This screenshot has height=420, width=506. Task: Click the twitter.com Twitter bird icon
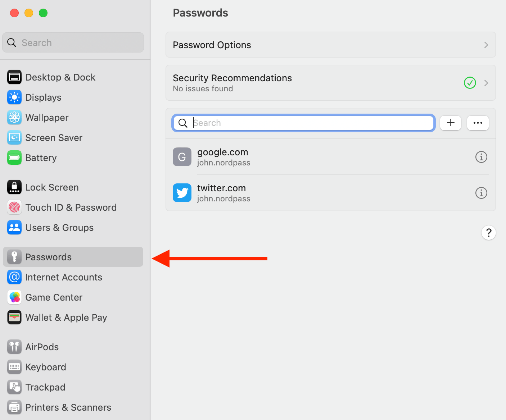[x=182, y=193]
